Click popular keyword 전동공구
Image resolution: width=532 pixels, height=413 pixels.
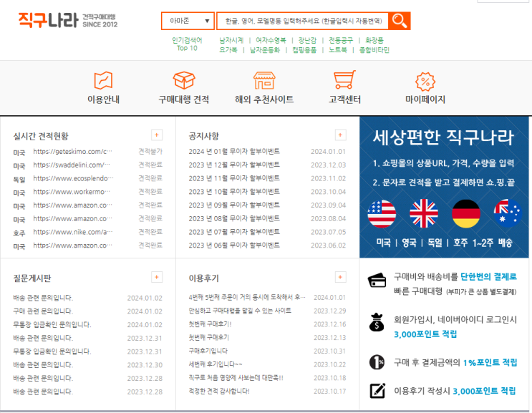coord(341,40)
